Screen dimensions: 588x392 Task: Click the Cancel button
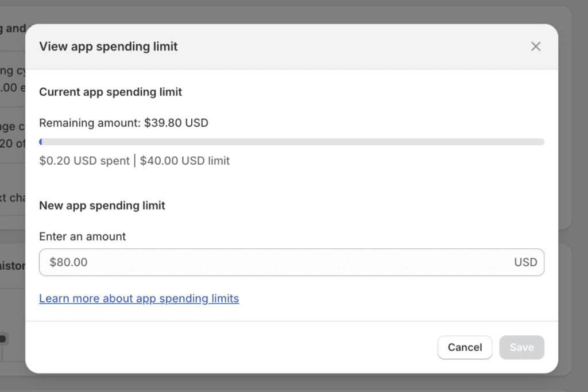tap(465, 347)
